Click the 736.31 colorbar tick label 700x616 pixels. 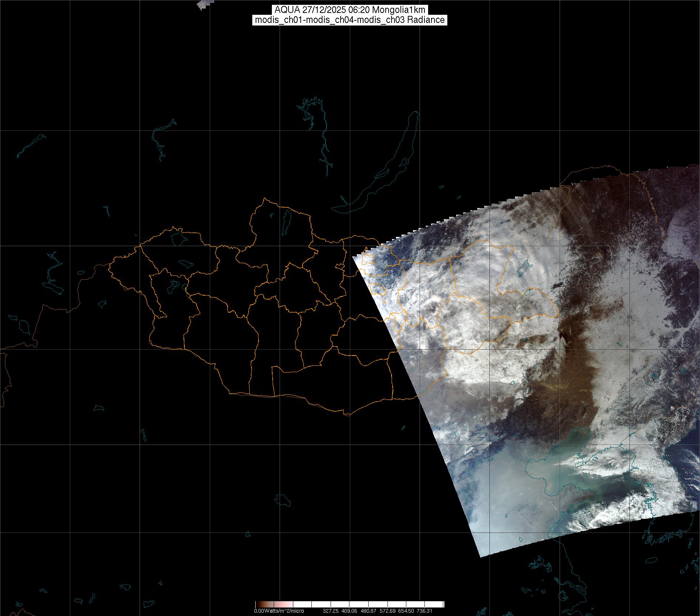pyautogui.click(x=425, y=611)
